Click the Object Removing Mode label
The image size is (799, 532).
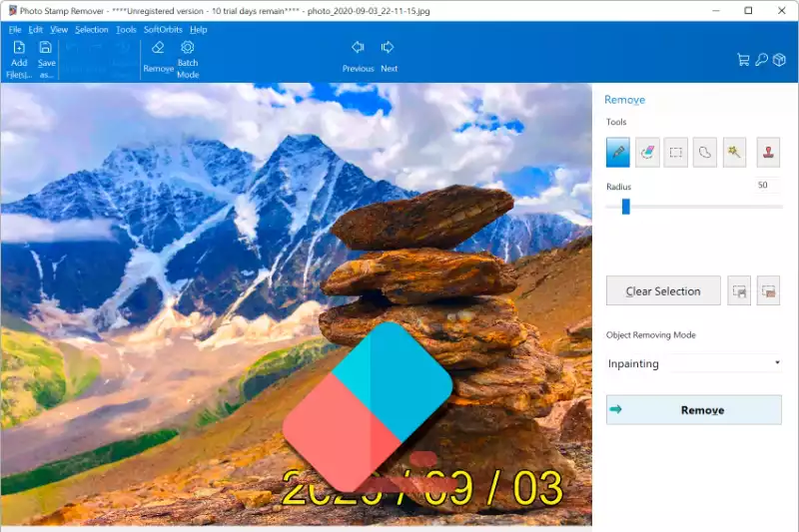(651, 335)
